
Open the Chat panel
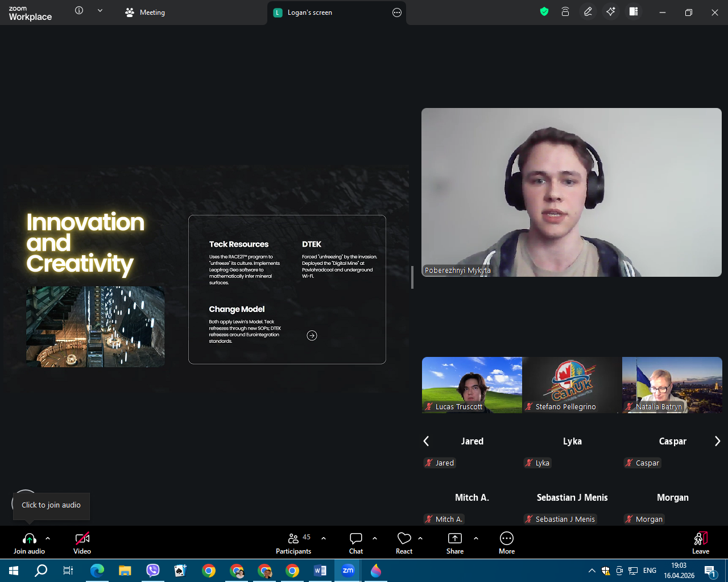356,543
